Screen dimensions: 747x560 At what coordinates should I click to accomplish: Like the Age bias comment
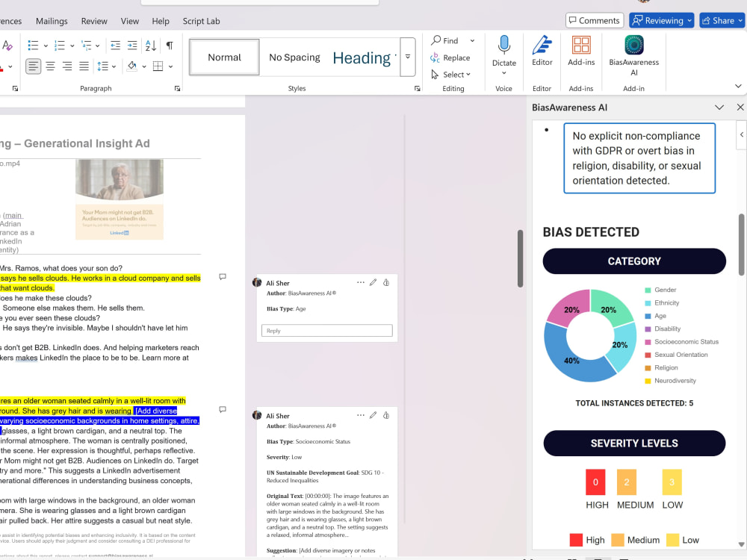click(386, 282)
